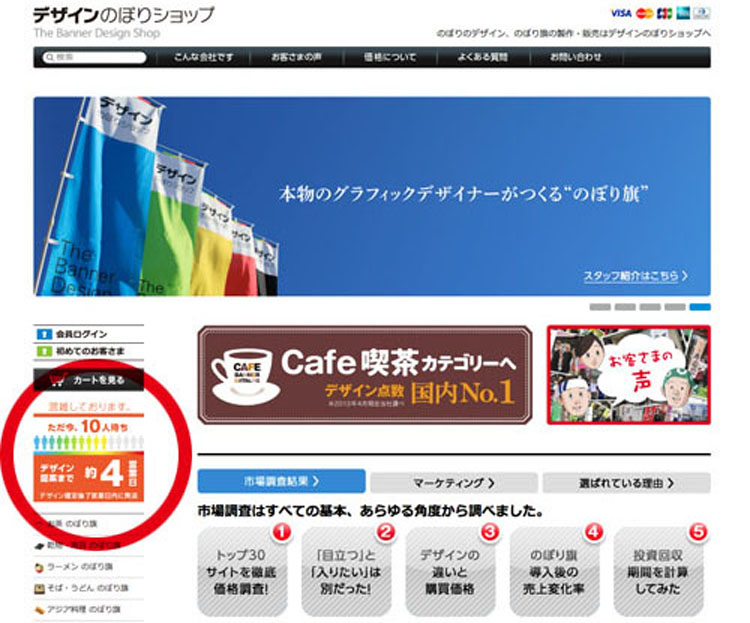Image resolution: width=750 pixels, height=623 pixels.
Task: Click the ramen bowl icon in sidebar
Action: click(x=40, y=566)
